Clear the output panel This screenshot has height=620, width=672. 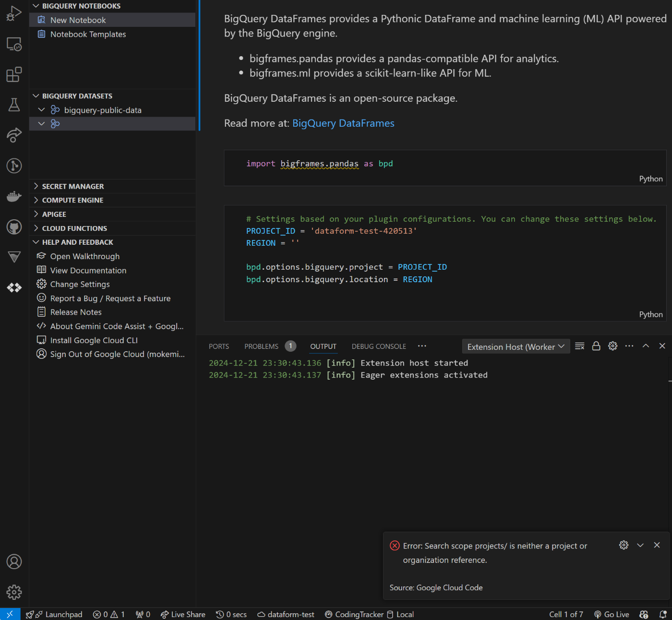580,346
